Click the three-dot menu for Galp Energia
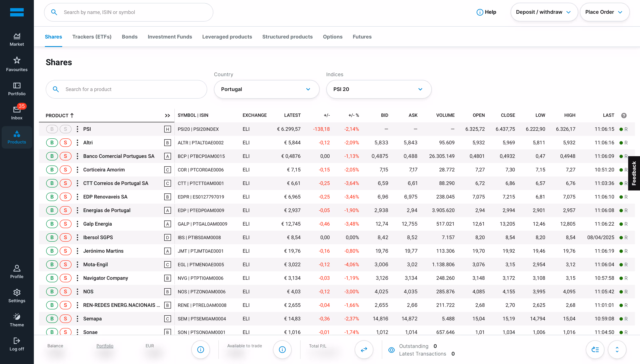640x364 pixels. (x=77, y=224)
